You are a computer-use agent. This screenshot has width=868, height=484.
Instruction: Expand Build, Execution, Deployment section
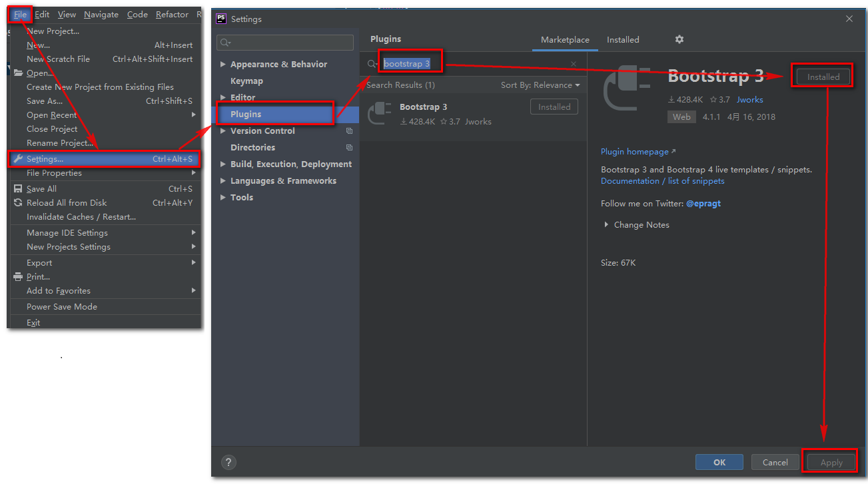pos(223,164)
